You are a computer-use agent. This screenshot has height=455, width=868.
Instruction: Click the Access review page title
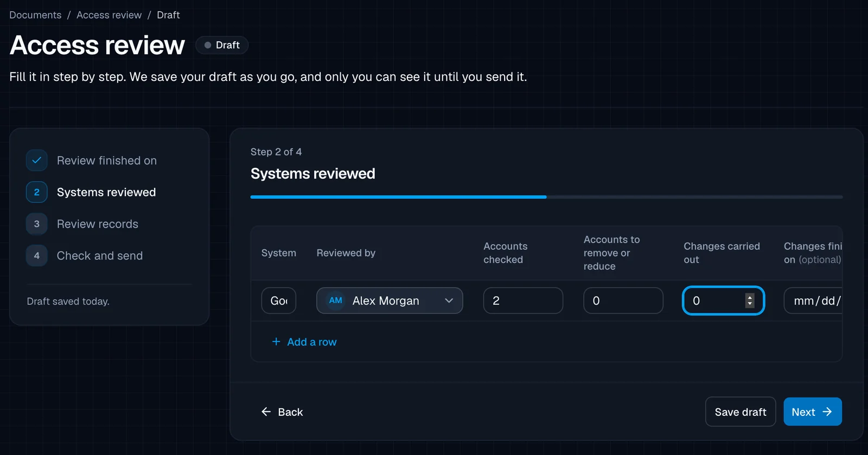click(98, 45)
